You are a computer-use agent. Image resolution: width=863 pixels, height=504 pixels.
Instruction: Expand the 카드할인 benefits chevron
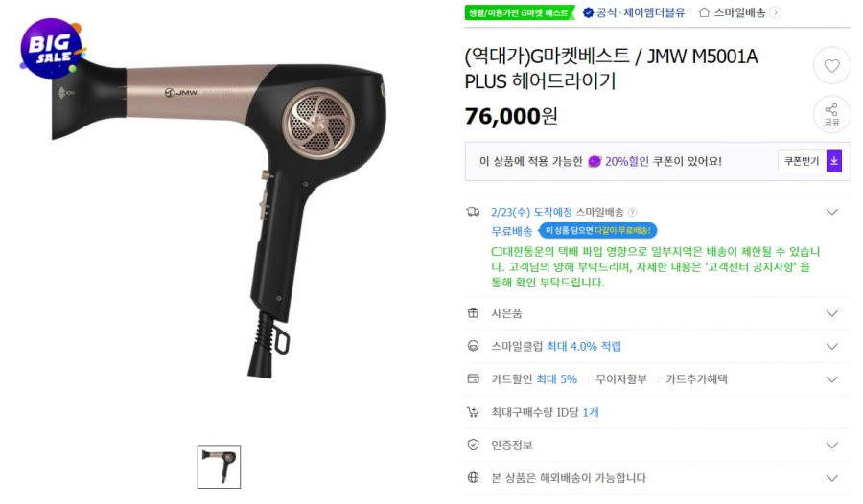click(x=831, y=379)
